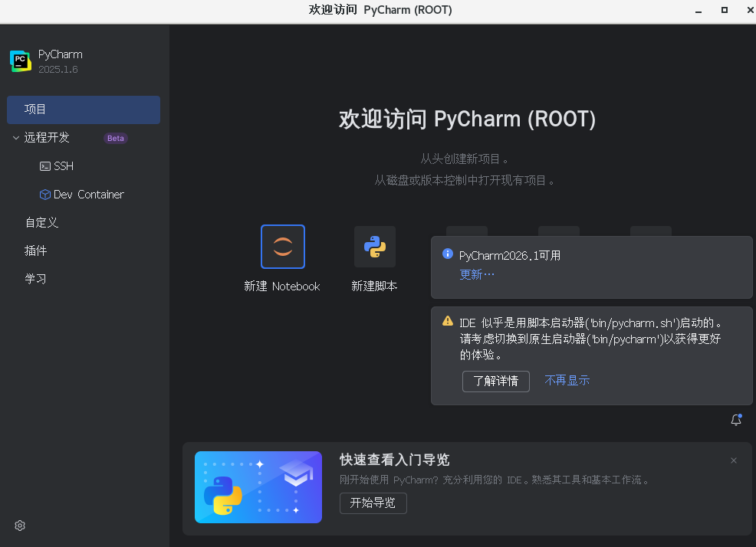
Task: Click the "新建 Notebook" label
Action: (282, 287)
